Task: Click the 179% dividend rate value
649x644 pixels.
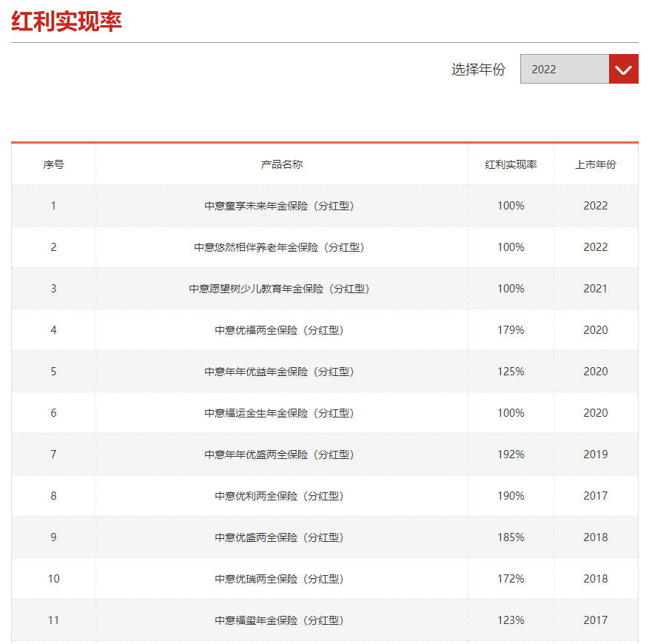Action: (x=511, y=330)
